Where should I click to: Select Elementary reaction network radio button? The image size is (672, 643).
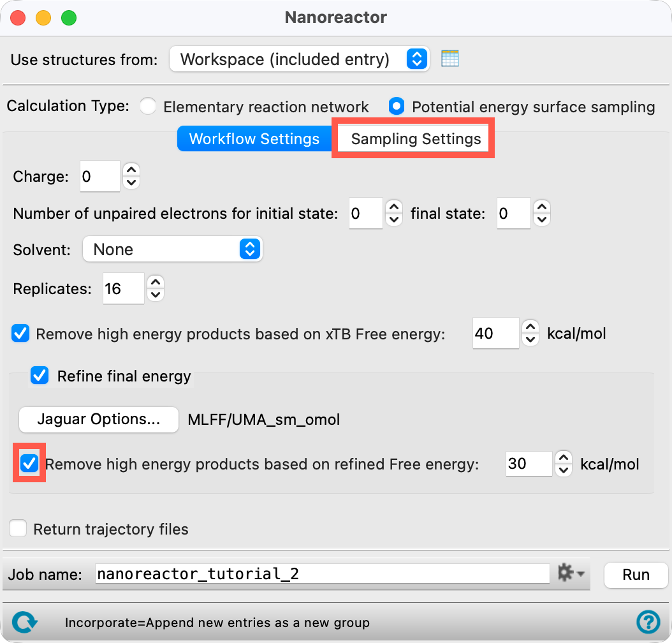click(149, 107)
